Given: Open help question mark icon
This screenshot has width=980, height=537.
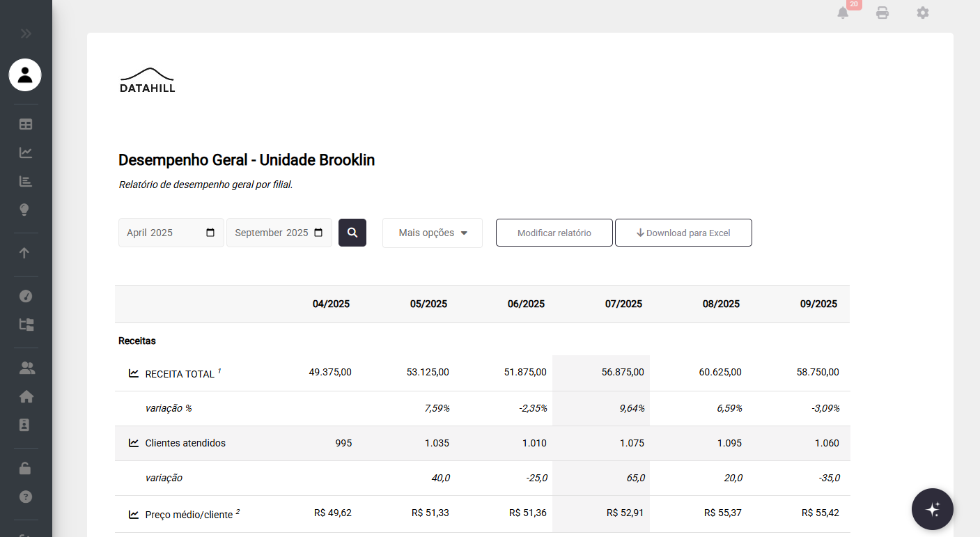Looking at the screenshot, I should click(x=26, y=497).
